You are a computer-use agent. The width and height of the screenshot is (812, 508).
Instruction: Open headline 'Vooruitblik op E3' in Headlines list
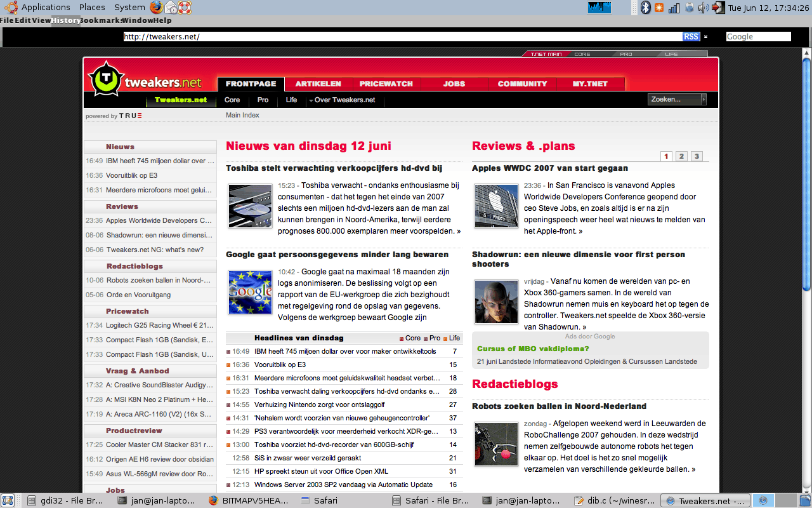pos(280,365)
